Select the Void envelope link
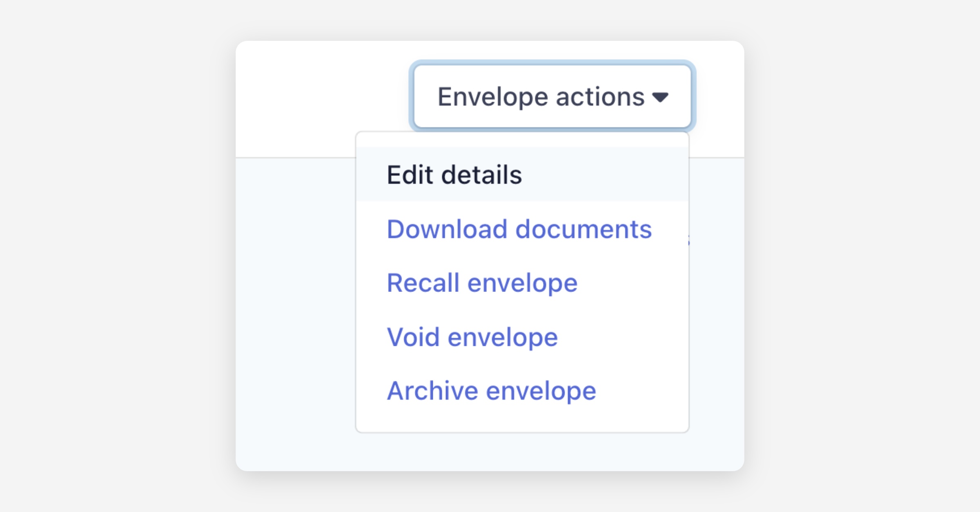The height and width of the screenshot is (512, 980). [472, 337]
